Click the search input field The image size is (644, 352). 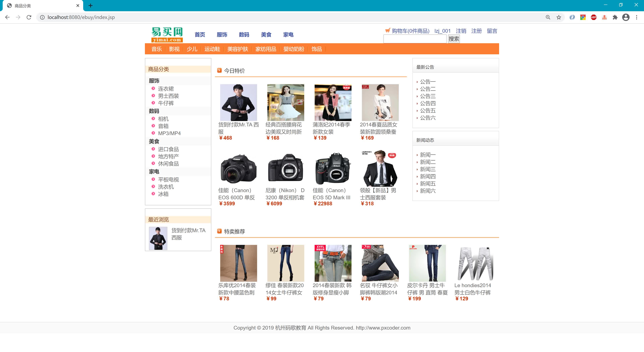click(415, 39)
